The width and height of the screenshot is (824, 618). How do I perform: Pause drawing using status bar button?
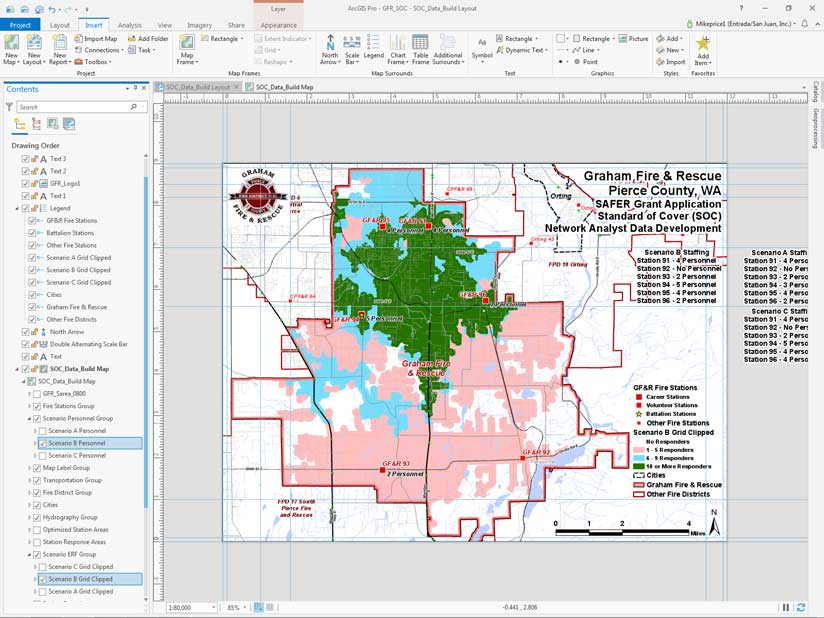point(786,607)
